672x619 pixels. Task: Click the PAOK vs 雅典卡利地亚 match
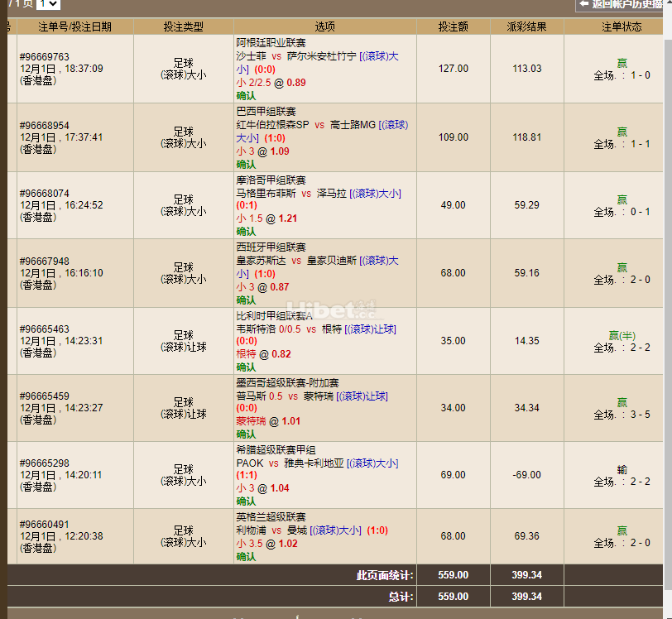[290, 463]
